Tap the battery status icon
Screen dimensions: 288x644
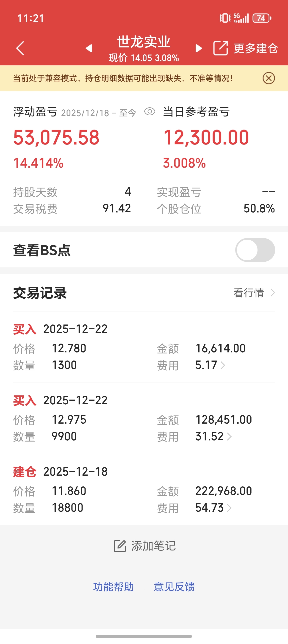(x=262, y=18)
